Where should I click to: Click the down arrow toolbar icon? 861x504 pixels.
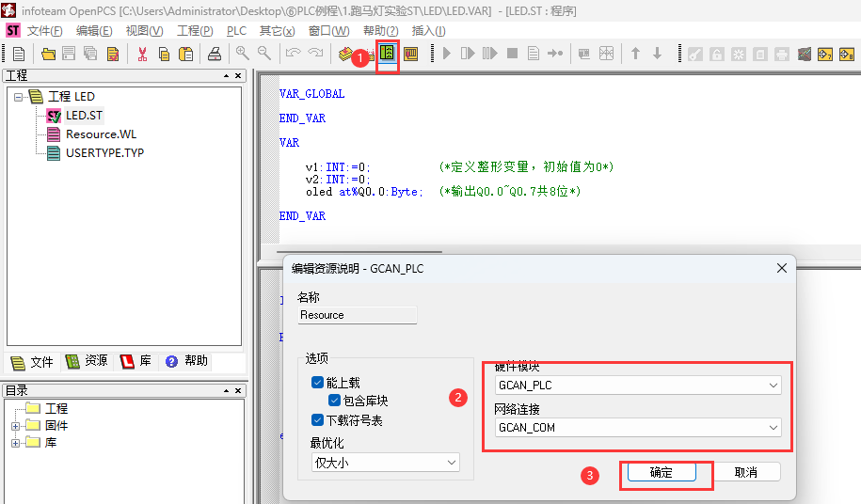pos(658,54)
